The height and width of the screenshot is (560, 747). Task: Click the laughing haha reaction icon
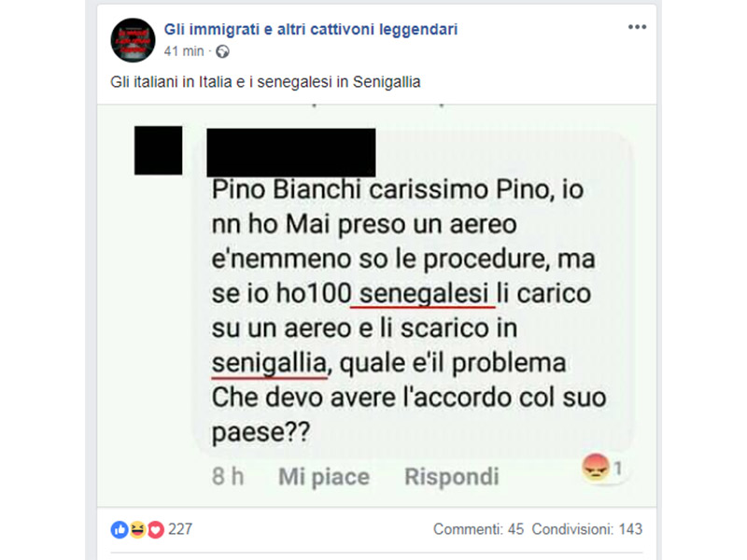[x=137, y=529]
